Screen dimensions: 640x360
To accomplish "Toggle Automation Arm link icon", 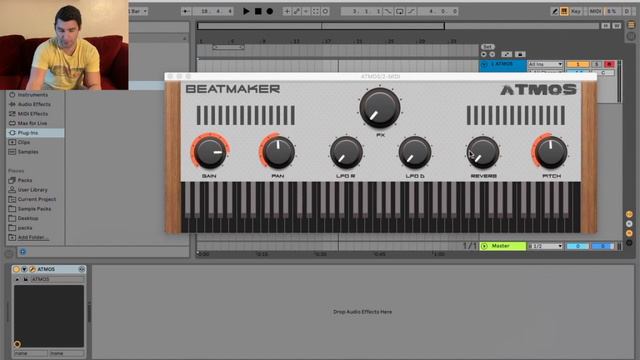I will 297,11.
